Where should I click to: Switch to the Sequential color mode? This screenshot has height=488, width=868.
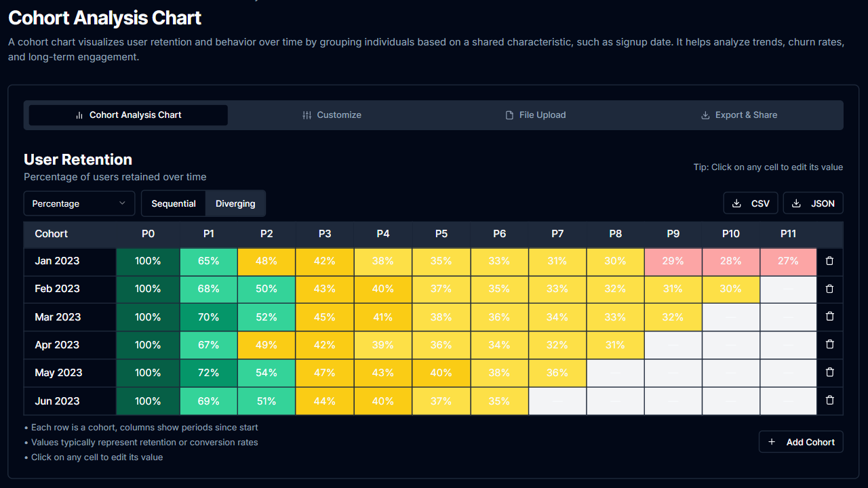(173, 203)
